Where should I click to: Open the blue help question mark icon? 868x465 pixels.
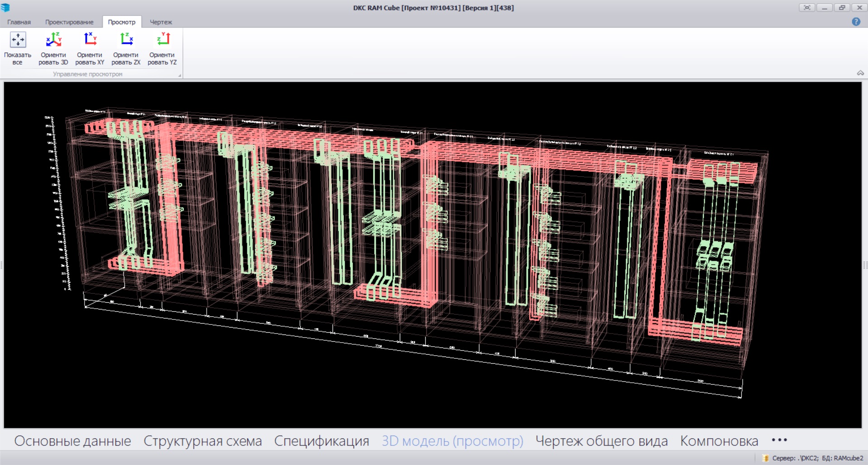(x=856, y=22)
